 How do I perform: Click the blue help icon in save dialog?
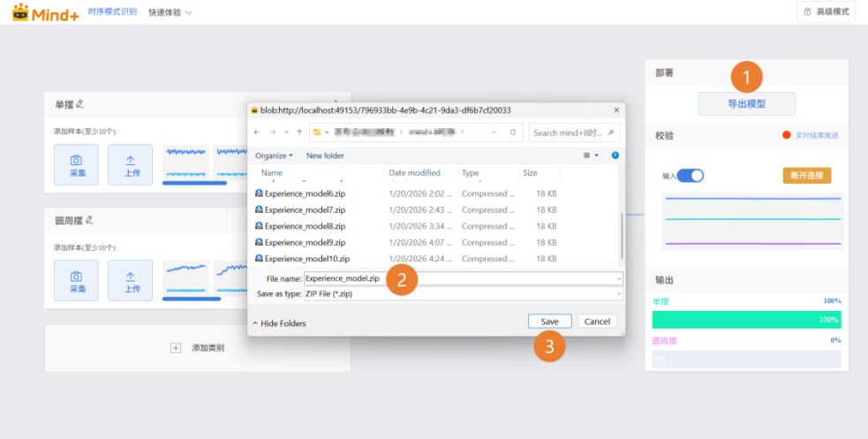tap(615, 155)
